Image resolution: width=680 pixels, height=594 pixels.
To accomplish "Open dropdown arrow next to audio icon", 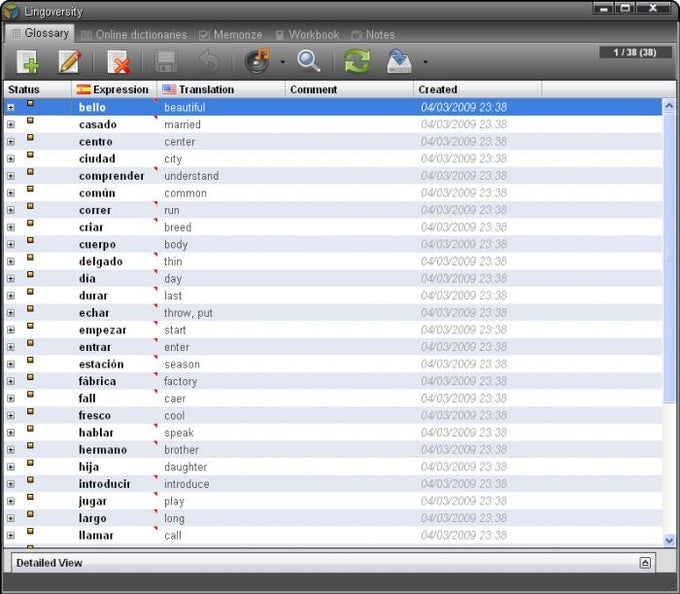I will pos(283,62).
